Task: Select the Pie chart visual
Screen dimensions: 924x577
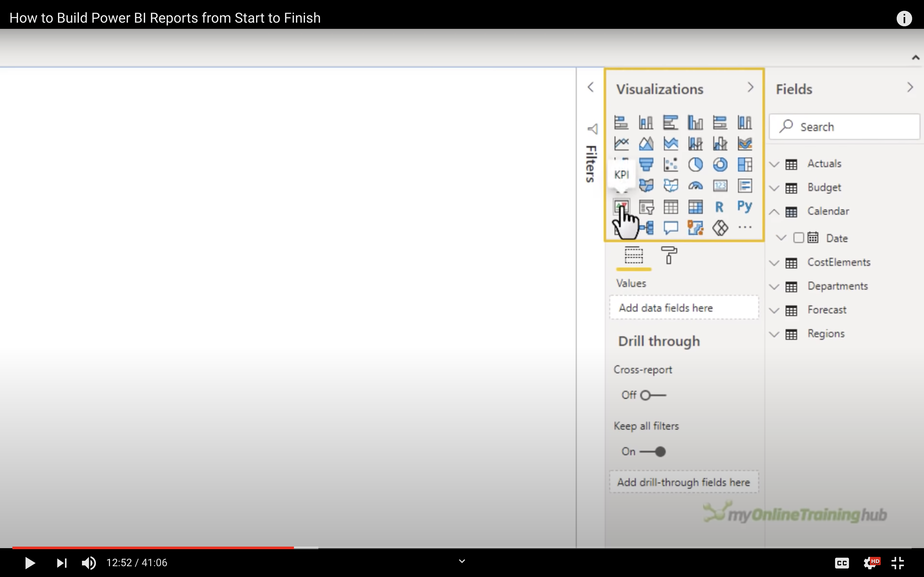Action: coord(695,165)
